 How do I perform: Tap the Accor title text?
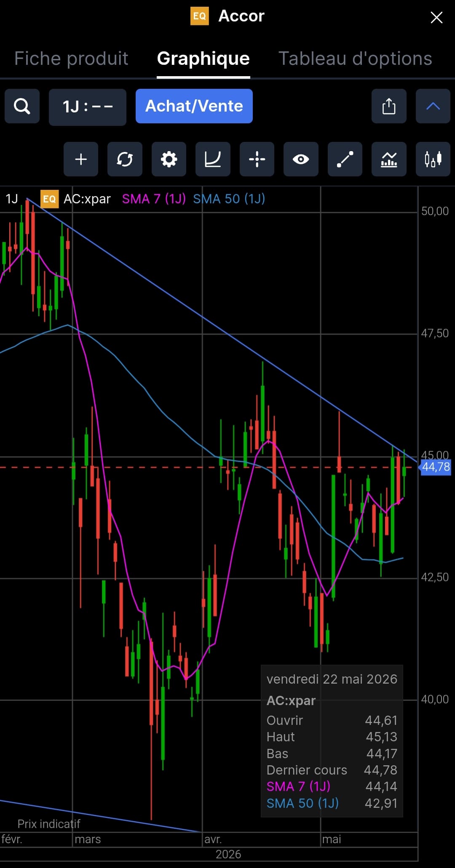click(241, 16)
